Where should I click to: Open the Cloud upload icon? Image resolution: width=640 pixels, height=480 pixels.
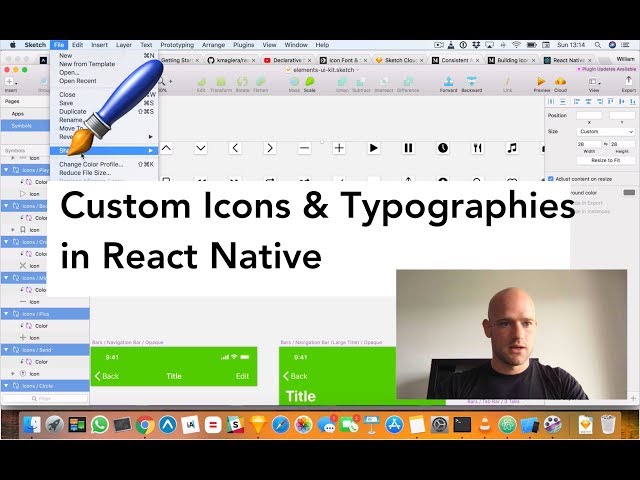[560, 82]
